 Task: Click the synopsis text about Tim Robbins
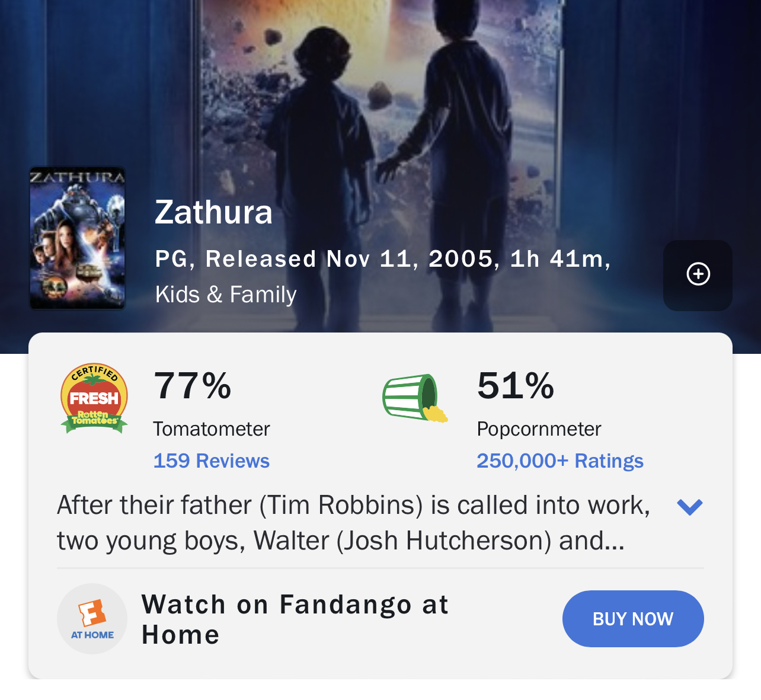(354, 523)
